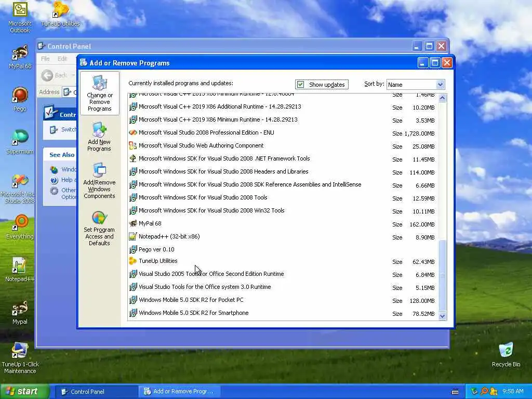
Task: Click the Pego ver 0.10 list icon
Action: pos(132,249)
